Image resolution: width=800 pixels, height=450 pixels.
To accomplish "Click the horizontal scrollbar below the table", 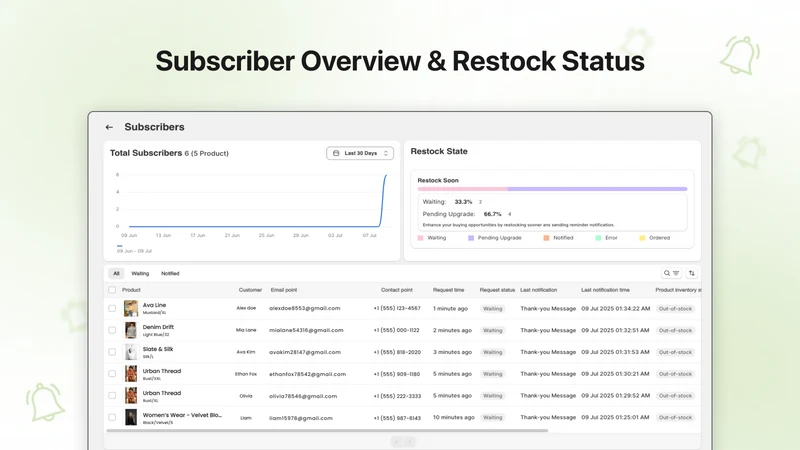I will [x=327, y=431].
